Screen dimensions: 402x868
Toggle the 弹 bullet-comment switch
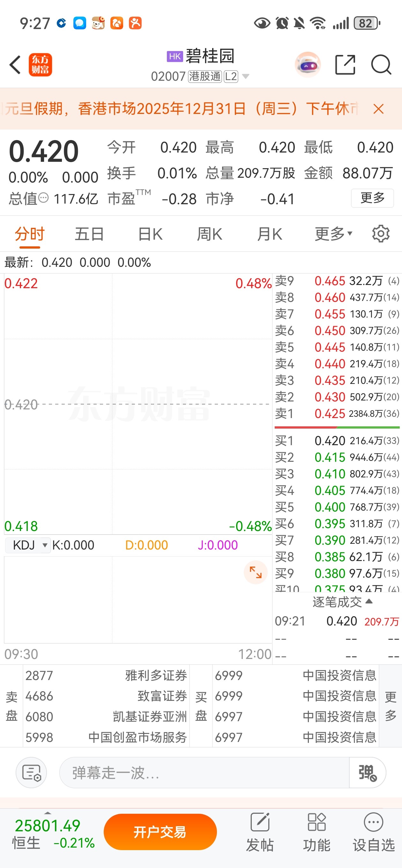[367, 773]
